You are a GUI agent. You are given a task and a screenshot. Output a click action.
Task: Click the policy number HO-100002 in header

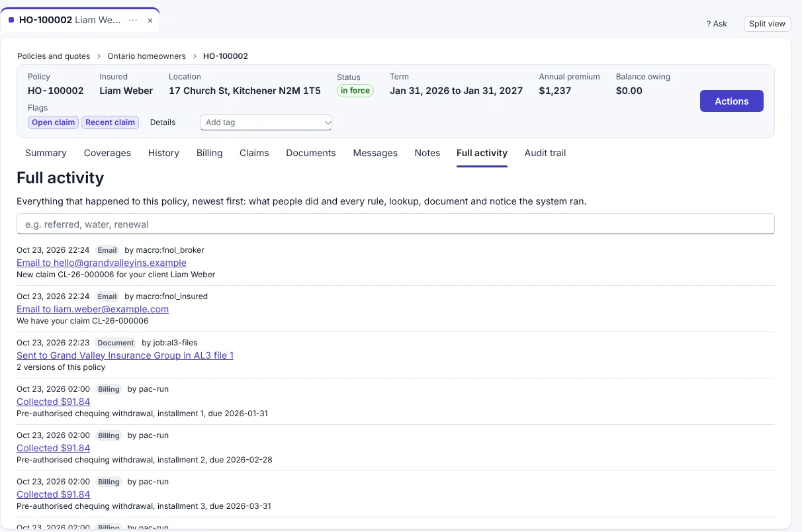click(56, 91)
